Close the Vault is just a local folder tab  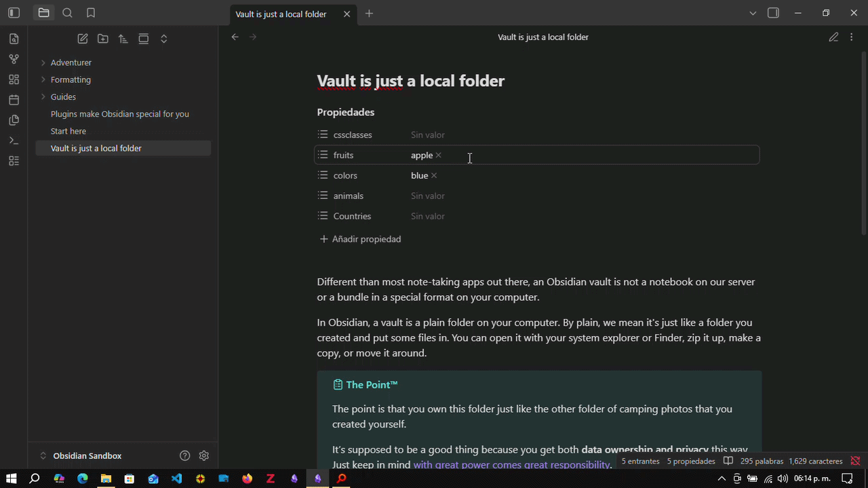pyautogui.click(x=347, y=14)
